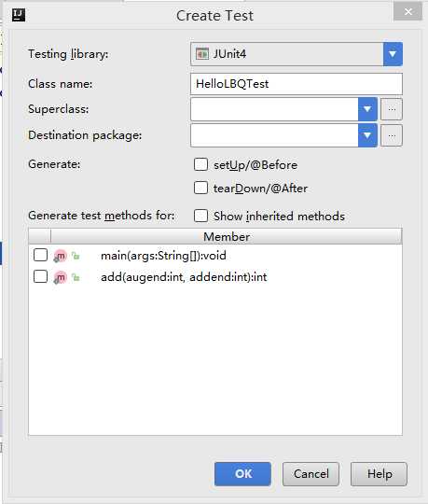Viewport: 428px width, 504px height.
Task: Click the OK button
Action: (x=242, y=474)
